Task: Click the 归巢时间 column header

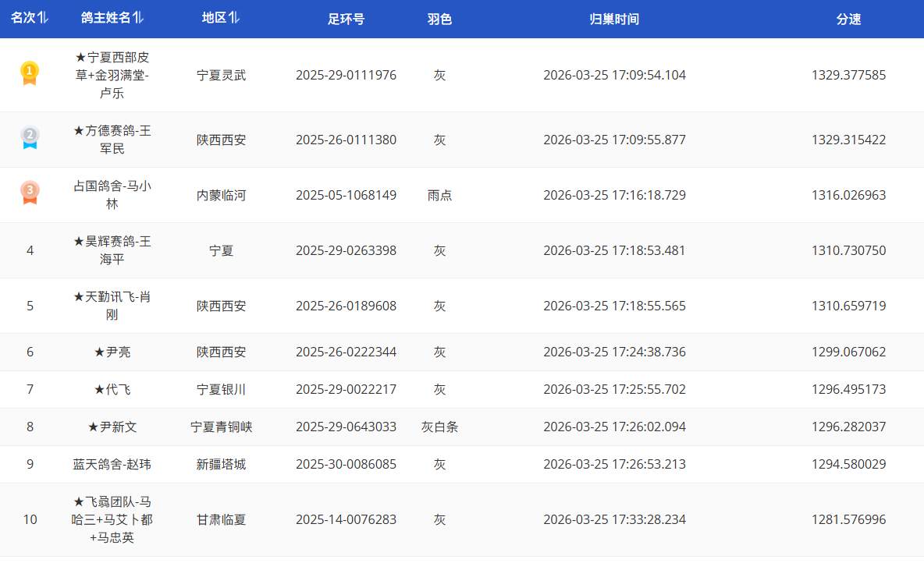Action: 614,19
